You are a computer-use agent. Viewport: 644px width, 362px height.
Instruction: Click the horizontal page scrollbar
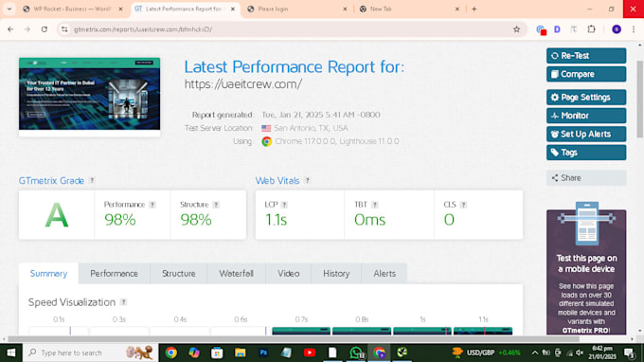[294, 339]
